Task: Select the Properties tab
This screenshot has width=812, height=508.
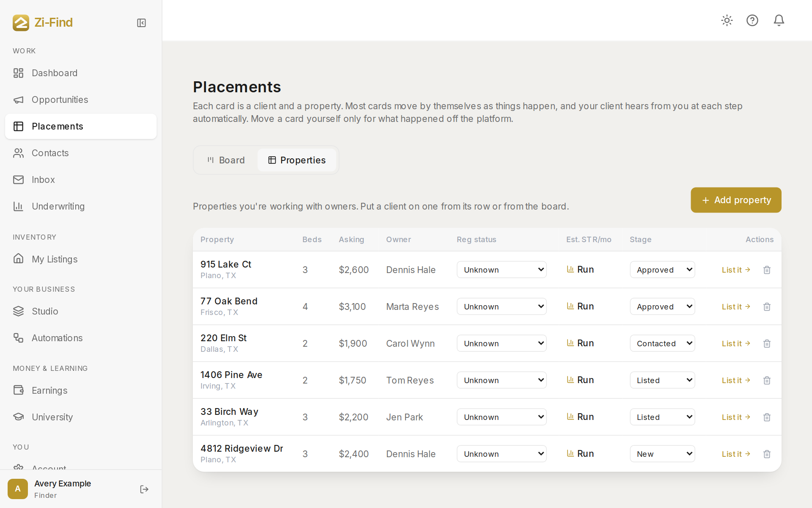Action: 297,160
